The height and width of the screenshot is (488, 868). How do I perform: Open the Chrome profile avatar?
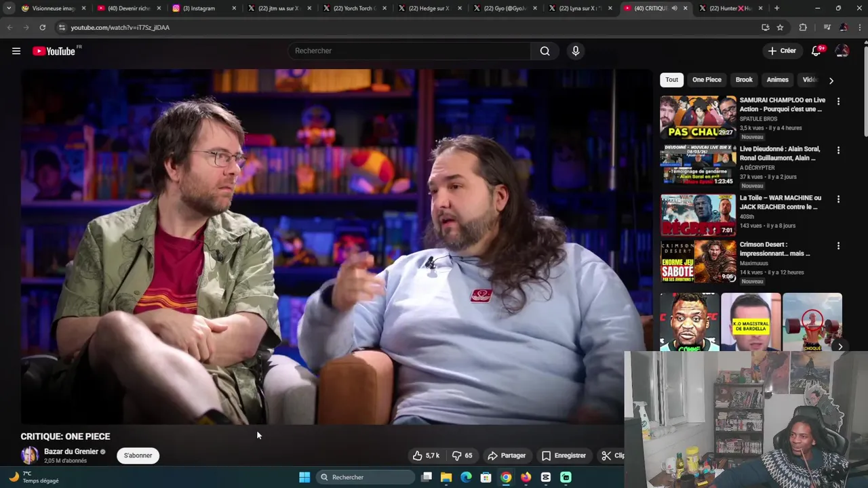(x=844, y=27)
